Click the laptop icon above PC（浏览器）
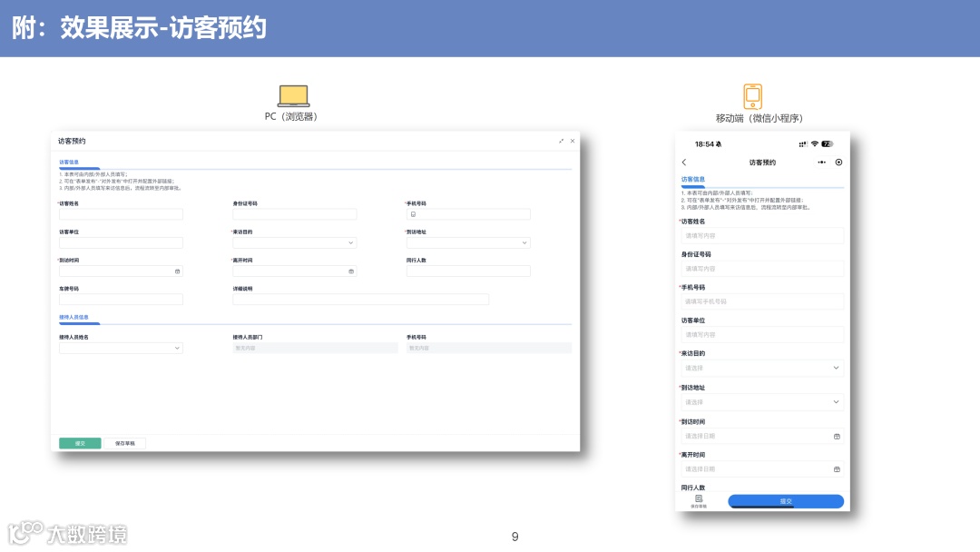Viewport: 980px width, 552px height. click(293, 95)
